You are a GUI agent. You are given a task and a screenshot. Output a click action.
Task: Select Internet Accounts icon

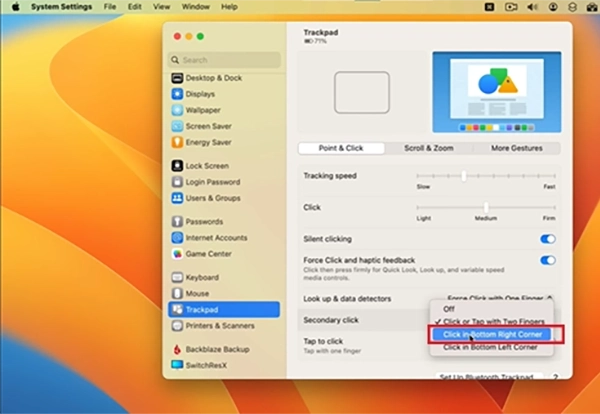pyautogui.click(x=177, y=238)
